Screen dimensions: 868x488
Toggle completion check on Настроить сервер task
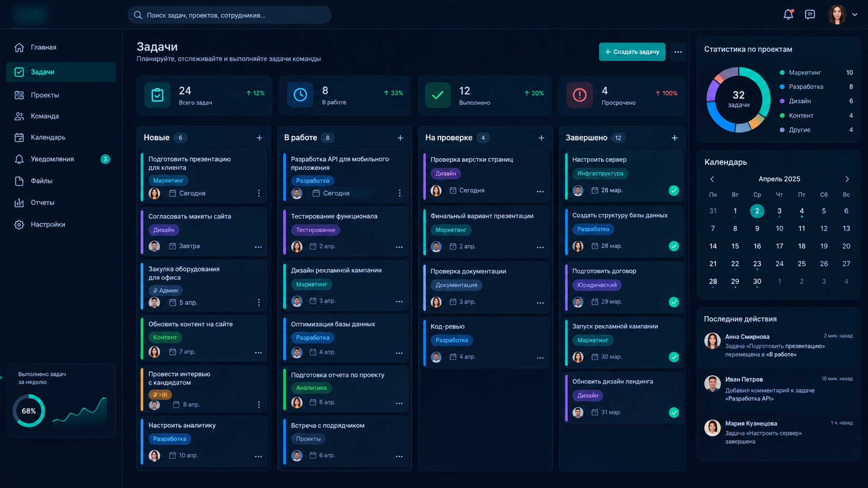click(674, 191)
